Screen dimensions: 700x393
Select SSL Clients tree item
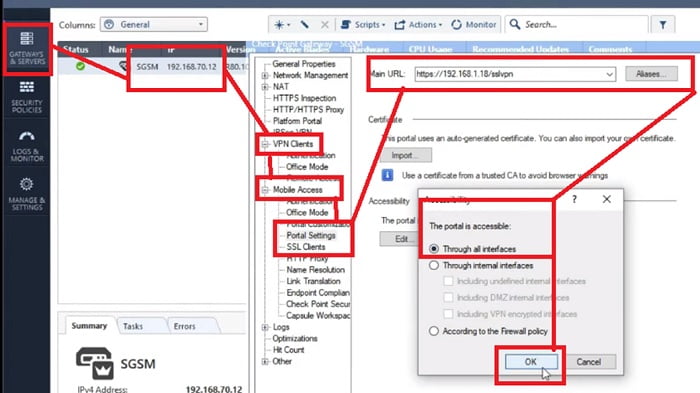point(306,247)
